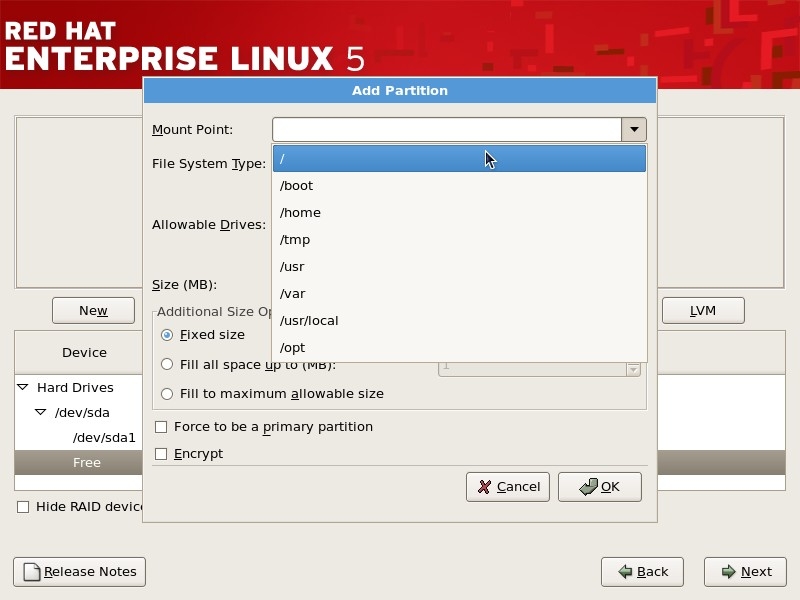Open the LVM button
This screenshot has width=800, height=600.
[703, 311]
